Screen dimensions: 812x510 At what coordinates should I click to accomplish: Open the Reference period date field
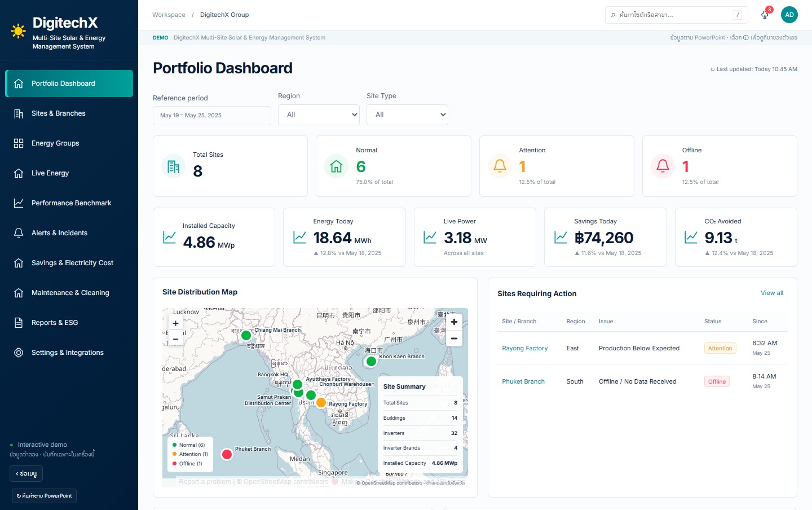coord(212,116)
